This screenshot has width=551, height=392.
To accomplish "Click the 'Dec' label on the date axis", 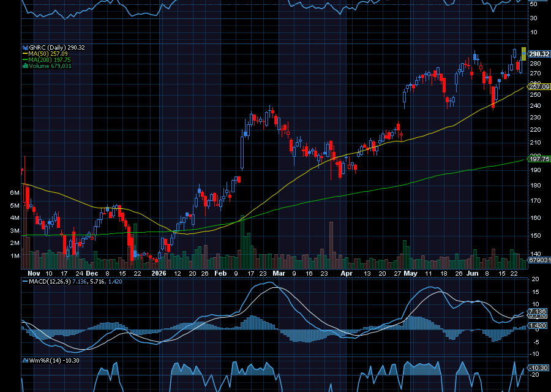I will tap(92, 274).
